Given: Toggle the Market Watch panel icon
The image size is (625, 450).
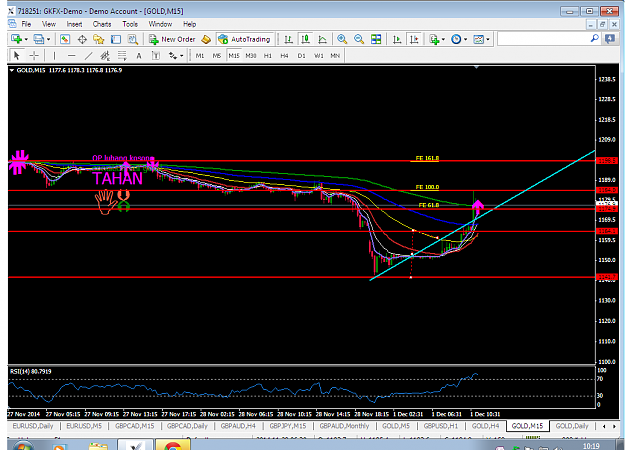Looking at the screenshot, I should point(65,39).
